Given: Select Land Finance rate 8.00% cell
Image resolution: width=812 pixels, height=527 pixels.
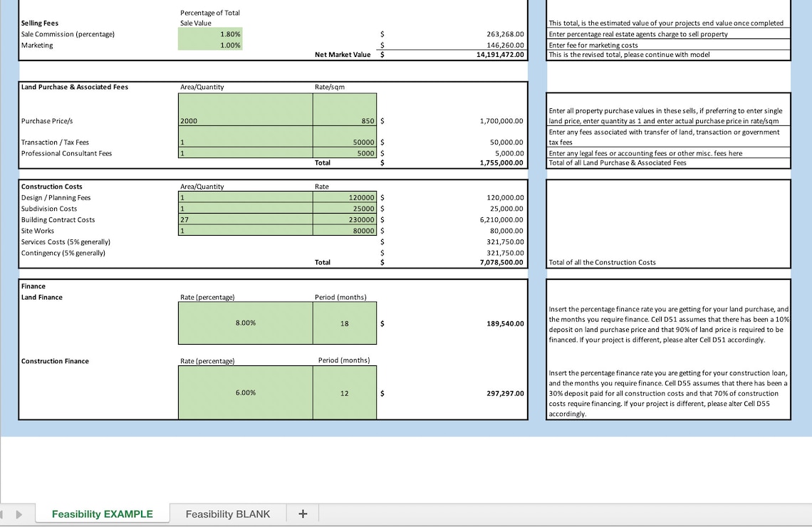Looking at the screenshot, I should click(x=246, y=323).
